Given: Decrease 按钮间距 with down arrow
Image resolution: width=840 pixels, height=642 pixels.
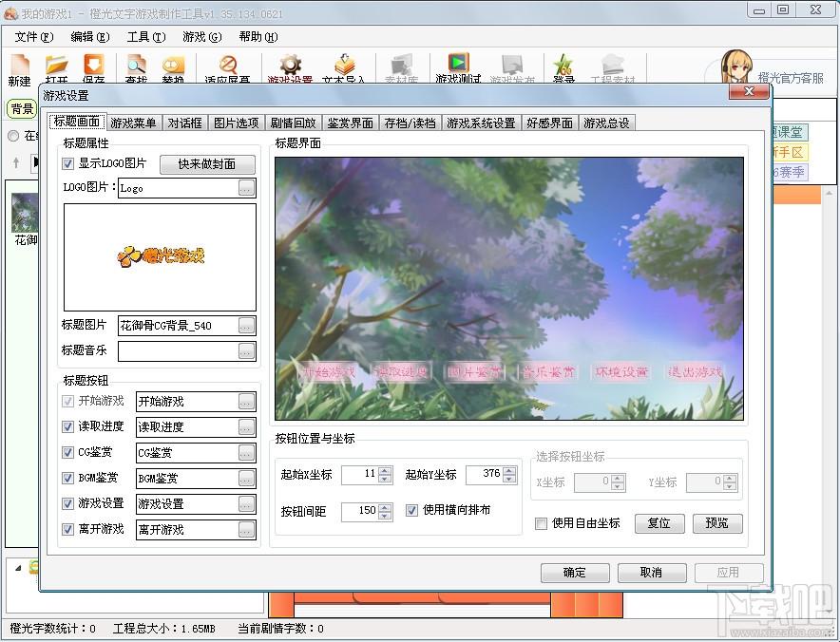Looking at the screenshot, I should pos(385,515).
